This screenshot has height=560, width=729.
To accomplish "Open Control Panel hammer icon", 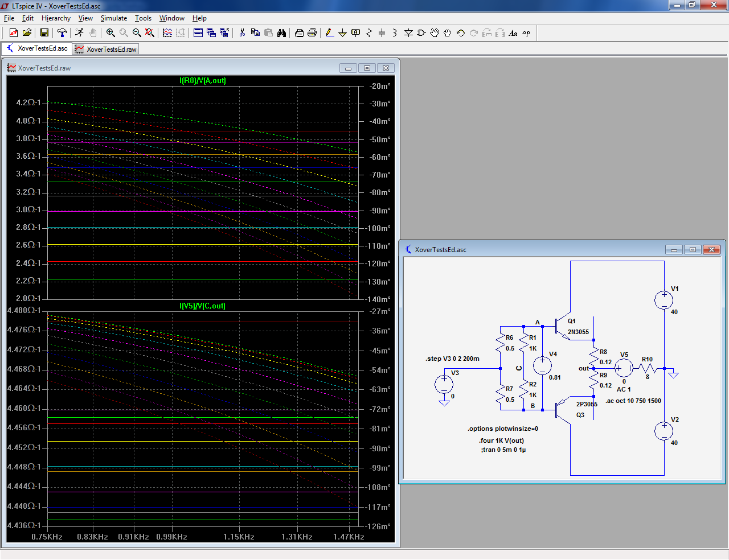I will pyautogui.click(x=62, y=33).
